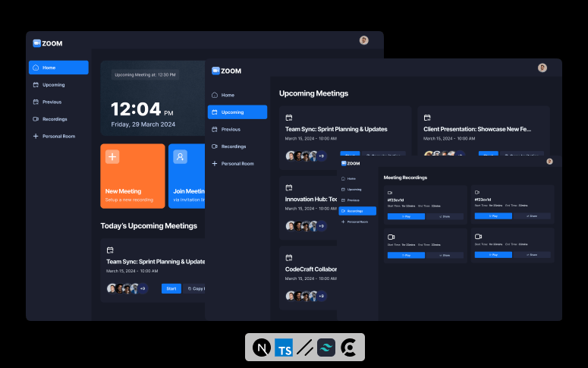The width and height of the screenshot is (588, 368).
Task: Click the +9 participants badge on Innovation Hub card
Action: point(321,226)
